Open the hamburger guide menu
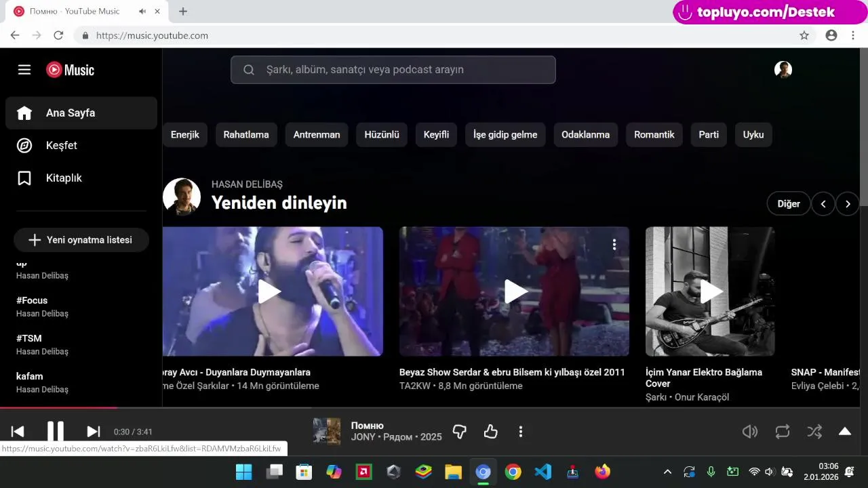868x488 pixels. coord(24,70)
